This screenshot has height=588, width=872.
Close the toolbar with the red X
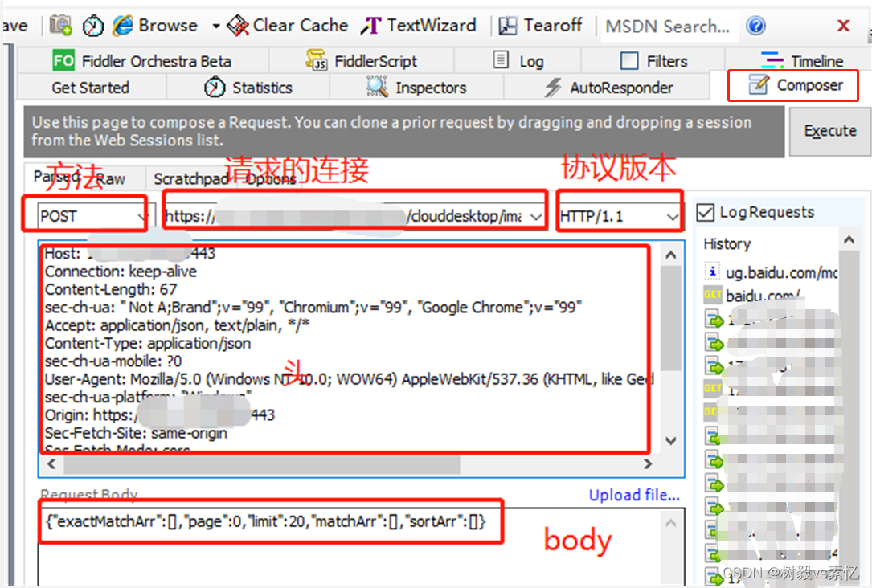coord(843,26)
